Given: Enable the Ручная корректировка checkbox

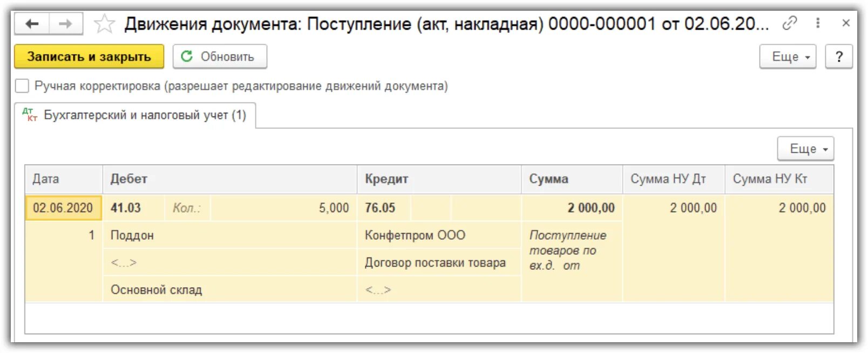Looking at the screenshot, I should (22, 86).
